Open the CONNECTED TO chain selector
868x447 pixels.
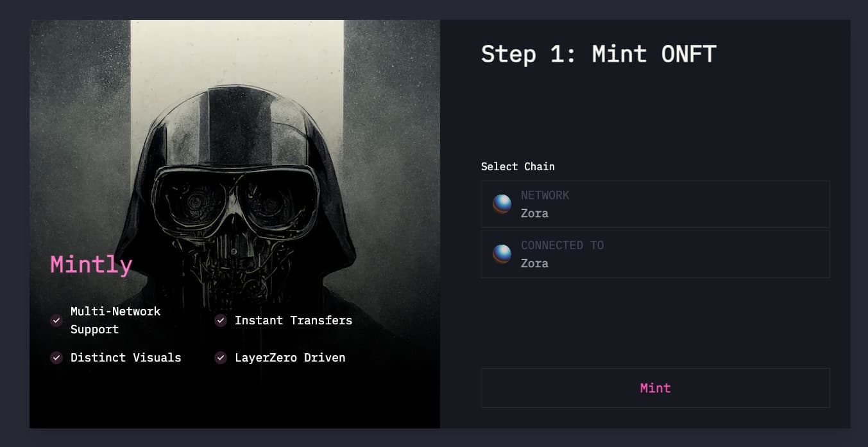[x=655, y=254]
